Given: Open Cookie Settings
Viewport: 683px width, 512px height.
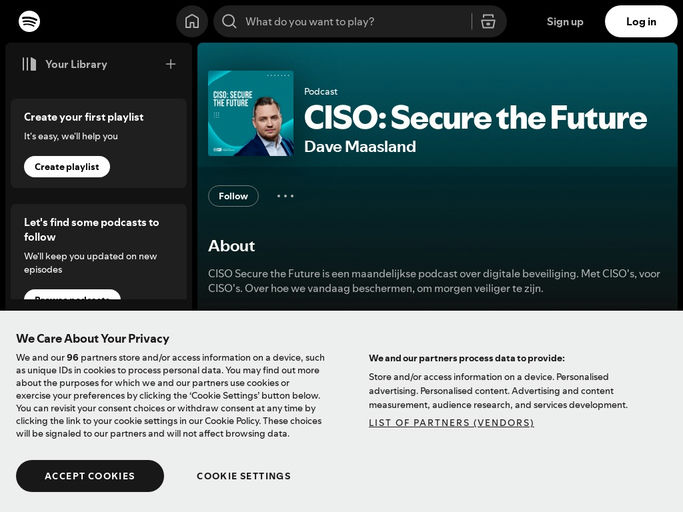Looking at the screenshot, I should pyautogui.click(x=243, y=476).
